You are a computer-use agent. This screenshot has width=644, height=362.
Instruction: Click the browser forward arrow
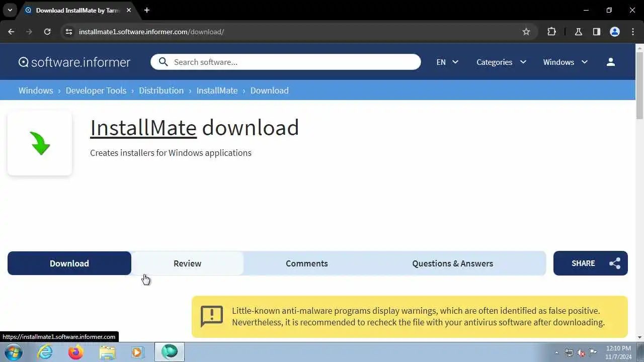[29, 32]
